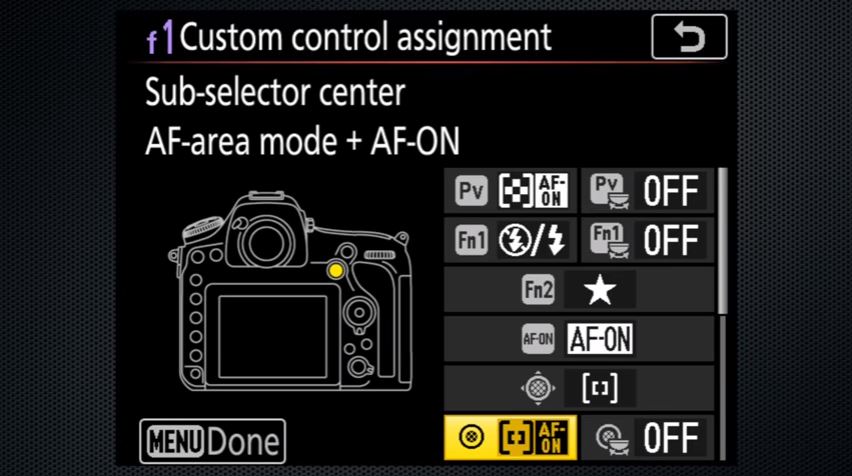Click the camera LCD screen in diagram
The height and width of the screenshot is (476, 852).
point(273,336)
